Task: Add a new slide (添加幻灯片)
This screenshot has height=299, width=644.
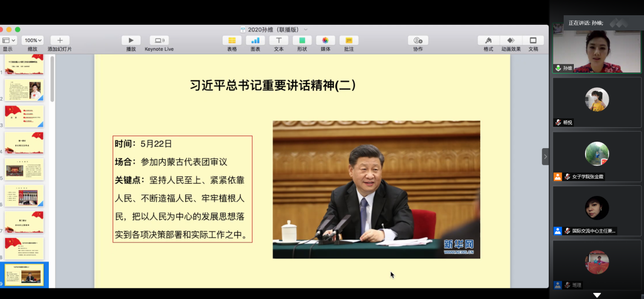Action: click(59, 41)
